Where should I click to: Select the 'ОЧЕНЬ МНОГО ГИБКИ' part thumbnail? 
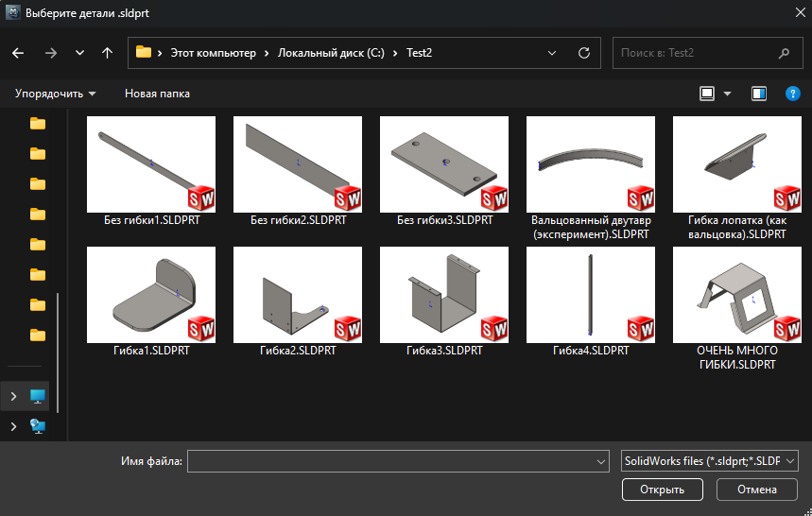click(x=737, y=295)
